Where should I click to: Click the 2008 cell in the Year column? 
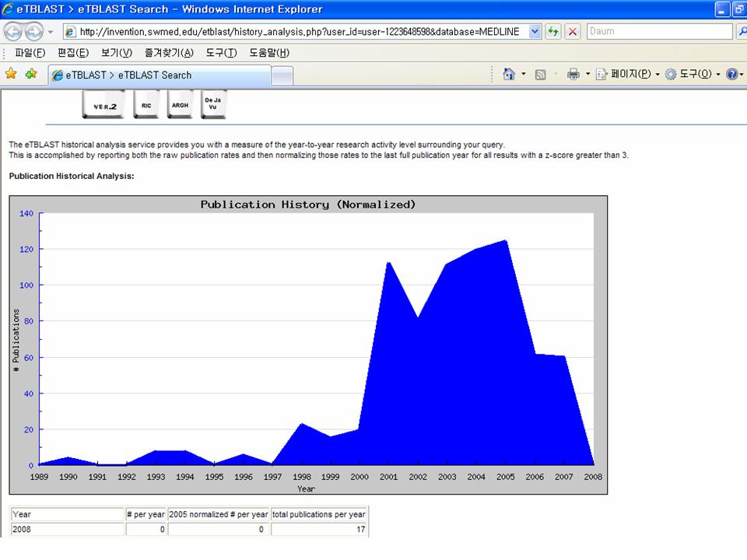point(67,529)
